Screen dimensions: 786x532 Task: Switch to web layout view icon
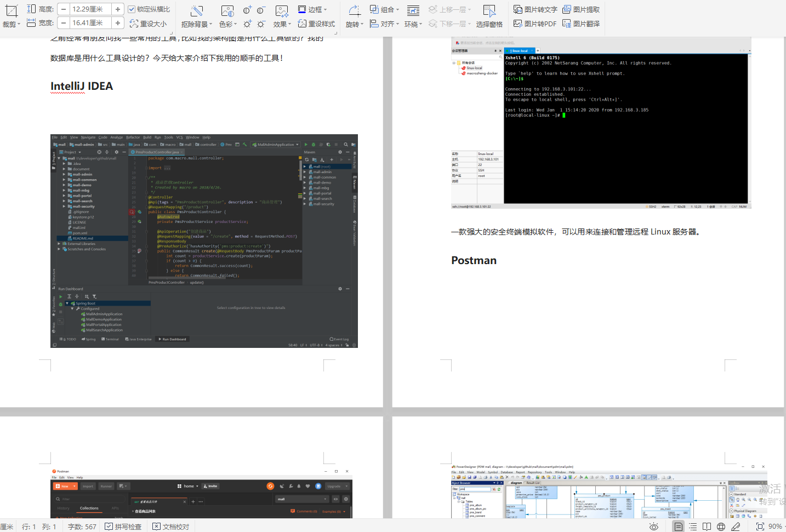pos(721,527)
